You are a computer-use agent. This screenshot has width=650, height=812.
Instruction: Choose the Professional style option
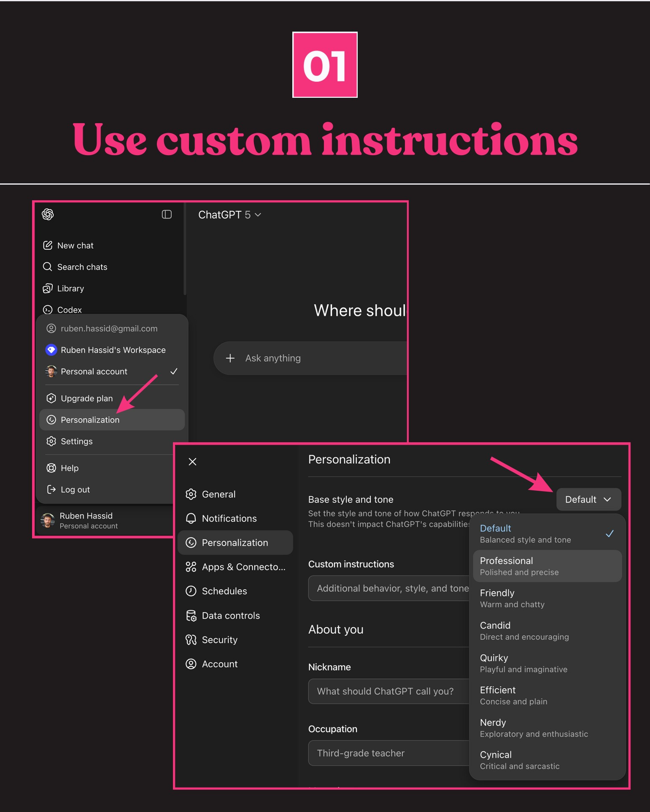pos(547,566)
